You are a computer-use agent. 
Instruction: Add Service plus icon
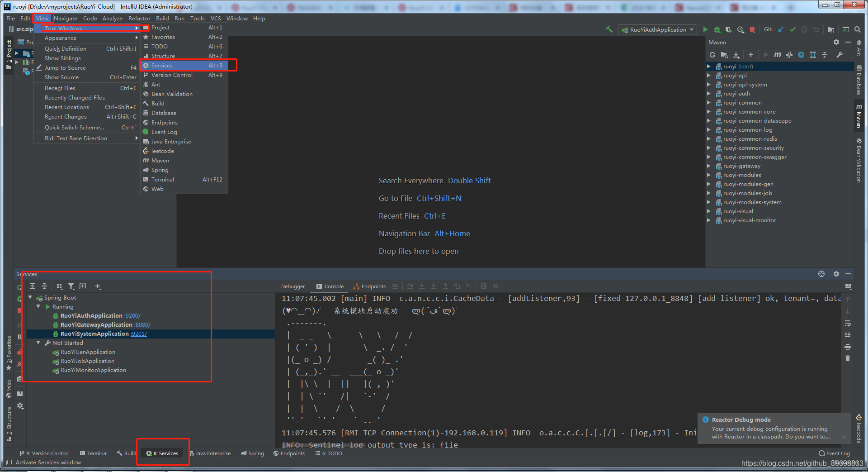pos(98,286)
